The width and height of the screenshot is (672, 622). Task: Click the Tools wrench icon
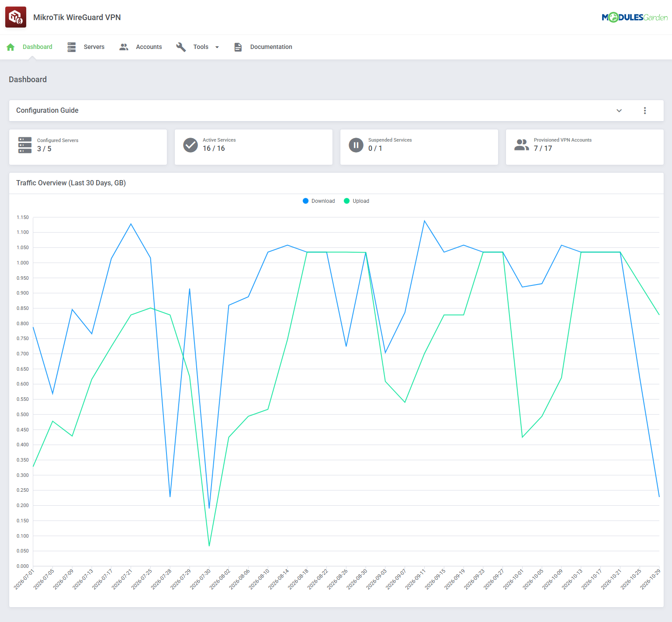tap(181, 47)
